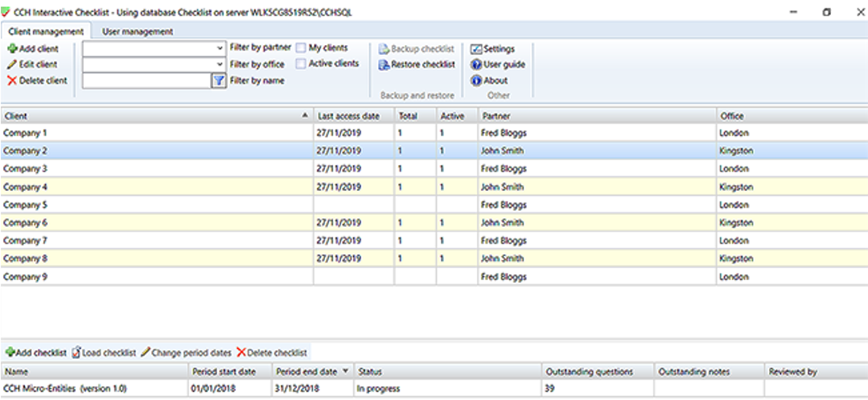The height and width of the screenshot is (400, 868).
Task: Click Load checklist button
Action: point(104,353)
